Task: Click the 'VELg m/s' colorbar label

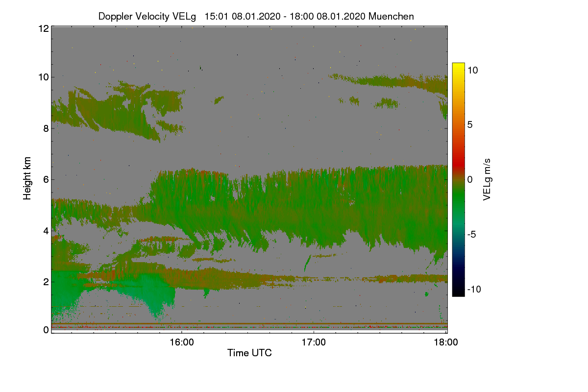Action: [x=487, y=179]
